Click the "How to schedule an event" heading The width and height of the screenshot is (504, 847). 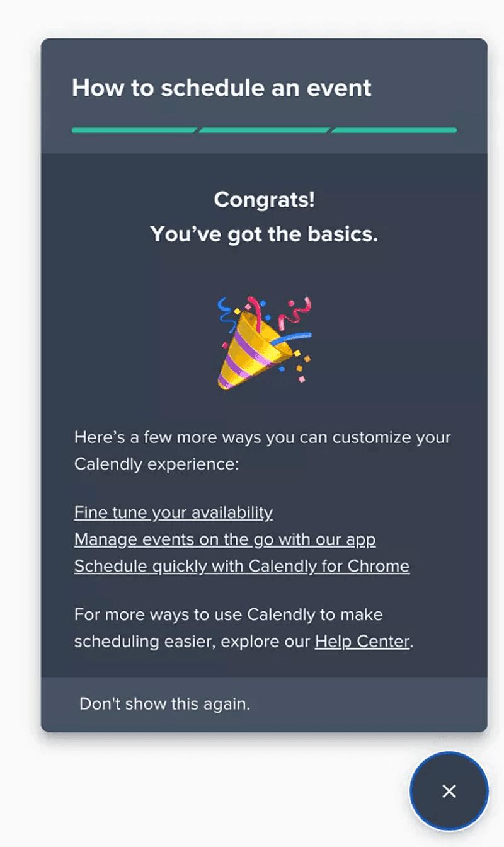(x=222, y=88)
